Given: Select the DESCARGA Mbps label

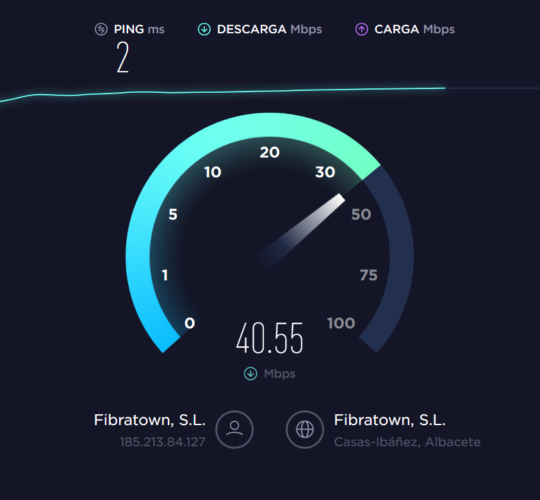Looking at the screenshot, I should pos(269,29).
